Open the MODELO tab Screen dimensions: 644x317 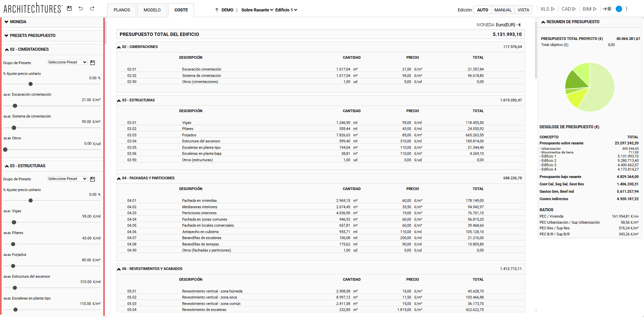coord(152,10)
